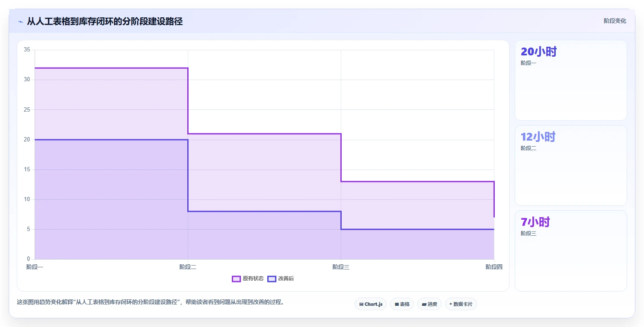
Task: Select the 7小时 阶段三 card
Action: 570,251
